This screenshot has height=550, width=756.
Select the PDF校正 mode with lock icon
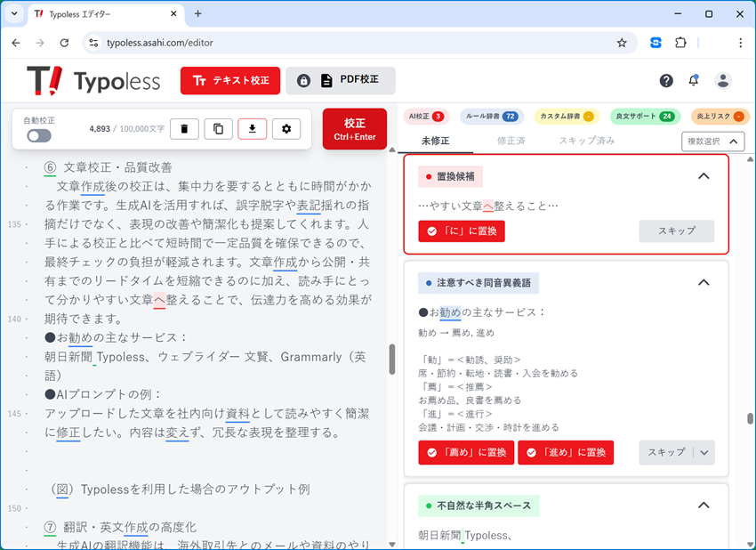click(341, 80)
